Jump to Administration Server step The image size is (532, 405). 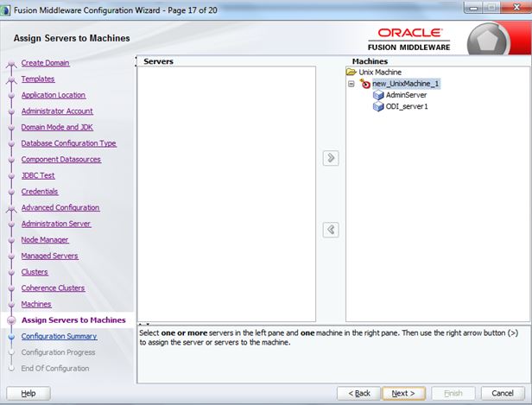[x=56, y=224]
